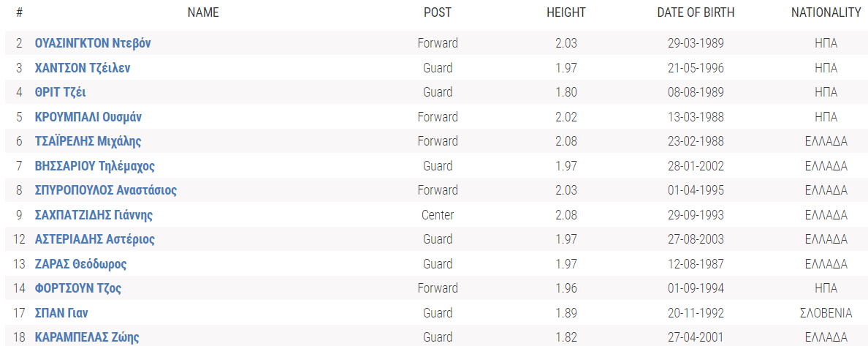Click the # number column header
The image size is (868, 346).
click(x=19, y=12)
